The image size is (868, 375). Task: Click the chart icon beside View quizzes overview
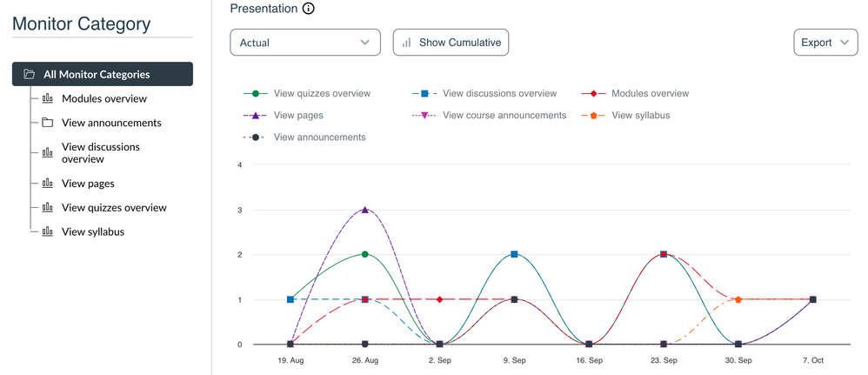(48, 208)
